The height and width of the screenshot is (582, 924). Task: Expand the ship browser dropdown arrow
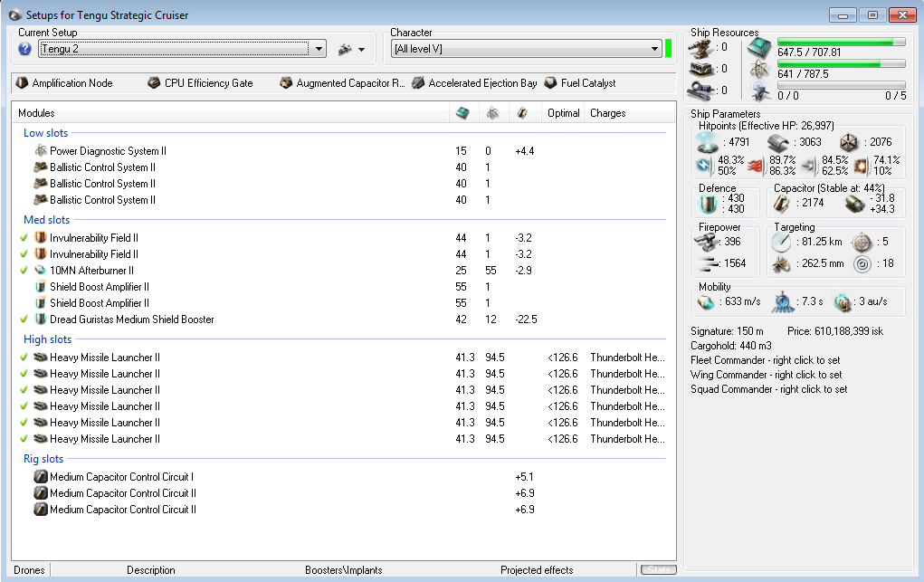361,50
